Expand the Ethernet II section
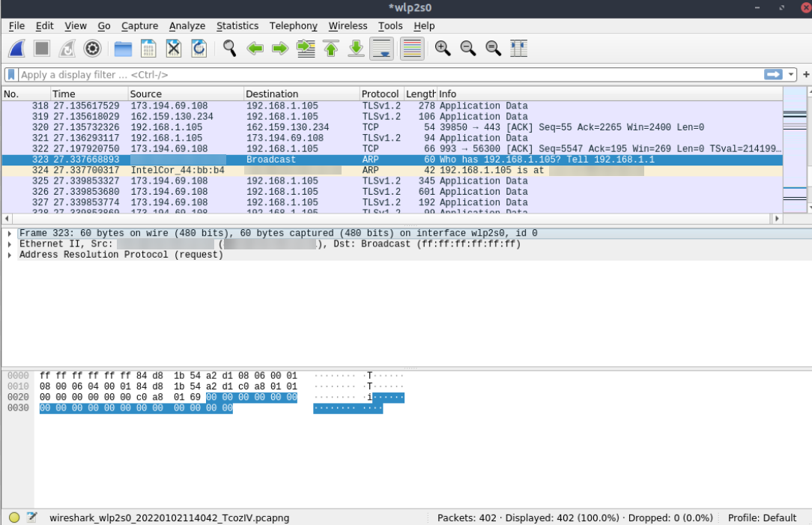 tap(9, 244)
